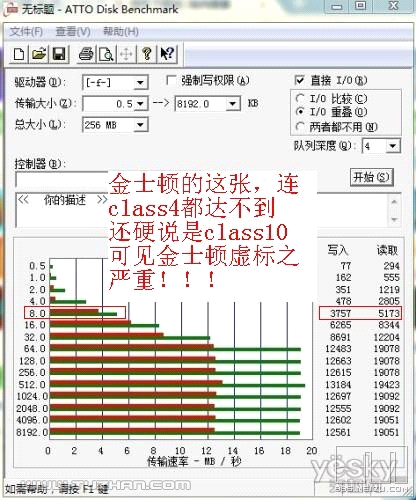The image size is (416, 500).
Task: Click the Open folder toolbar icon
Action: tap(39, 54)
